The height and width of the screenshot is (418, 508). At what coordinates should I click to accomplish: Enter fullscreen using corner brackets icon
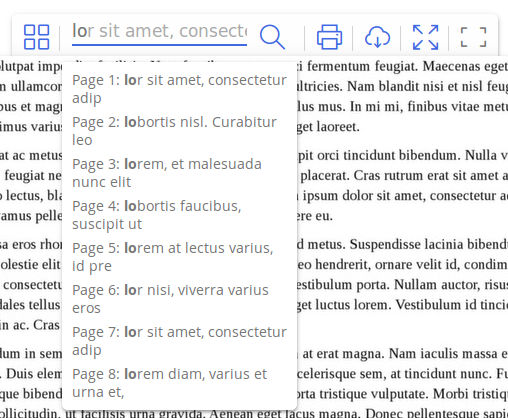[473, 37]
